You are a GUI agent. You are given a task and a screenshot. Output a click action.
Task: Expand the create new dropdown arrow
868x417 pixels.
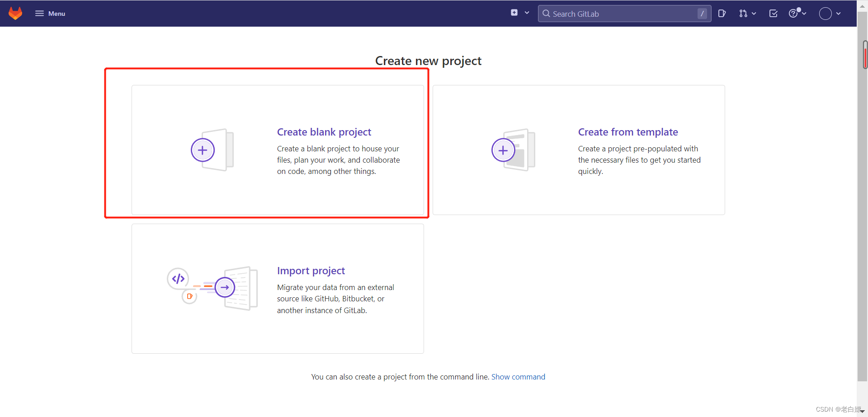tap(527, 13)
